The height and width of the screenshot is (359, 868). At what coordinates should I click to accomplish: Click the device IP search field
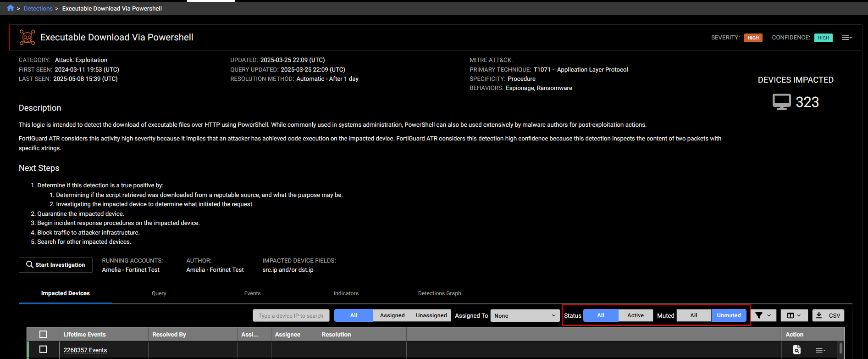(x=291, y=315)
